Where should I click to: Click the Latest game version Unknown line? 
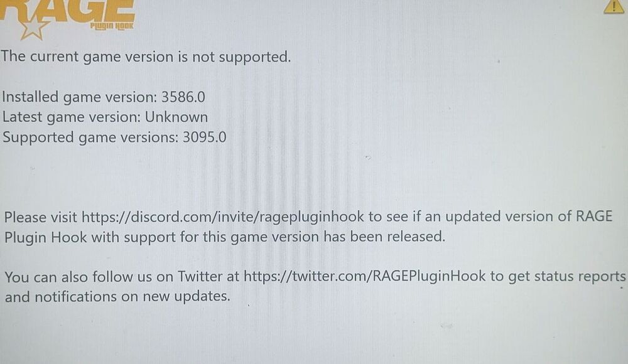coord(105,117)
